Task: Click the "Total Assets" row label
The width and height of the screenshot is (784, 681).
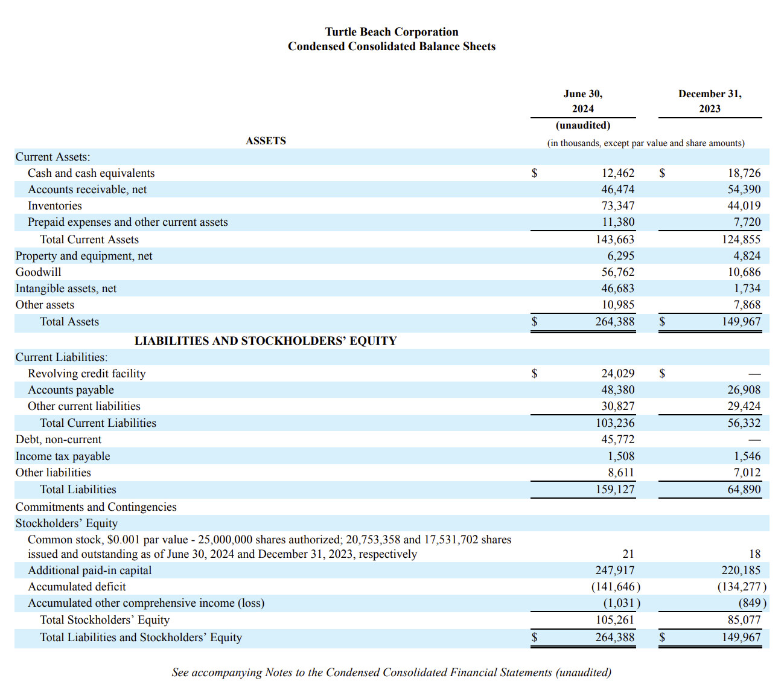Action: (x=69, y=322)
